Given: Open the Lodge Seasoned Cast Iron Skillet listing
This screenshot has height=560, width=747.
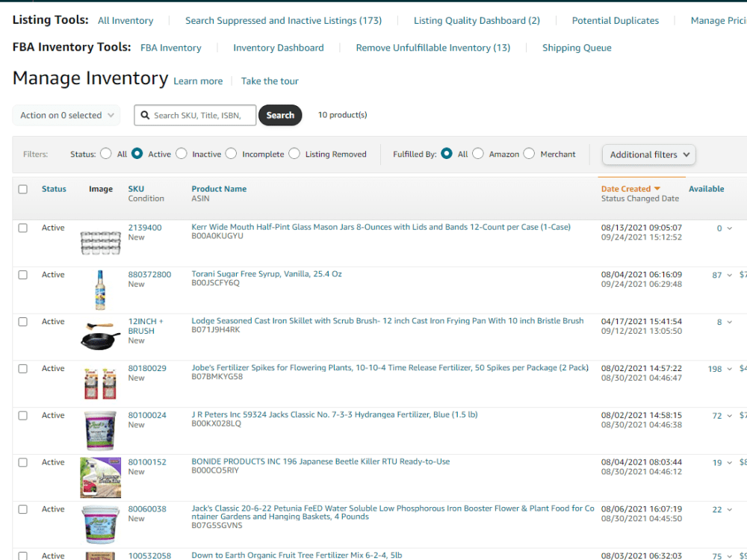Looking at the screenshot, I should coord(387,321).
